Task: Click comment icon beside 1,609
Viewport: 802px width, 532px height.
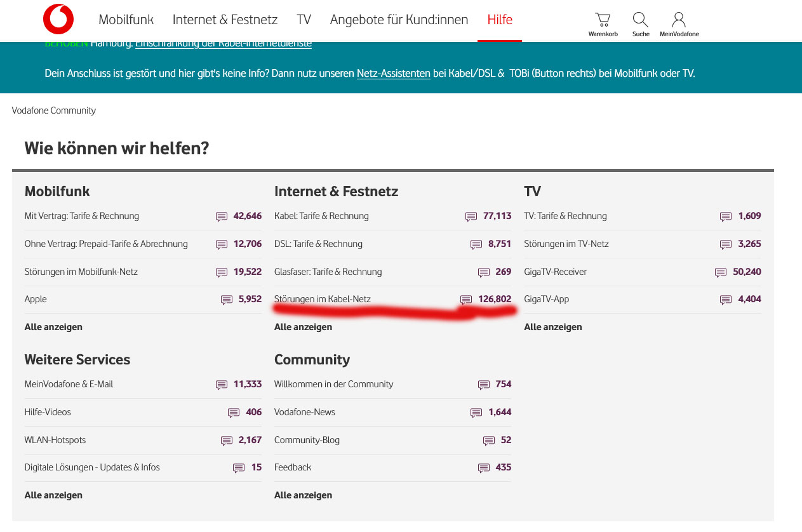Action: point(726,216)
